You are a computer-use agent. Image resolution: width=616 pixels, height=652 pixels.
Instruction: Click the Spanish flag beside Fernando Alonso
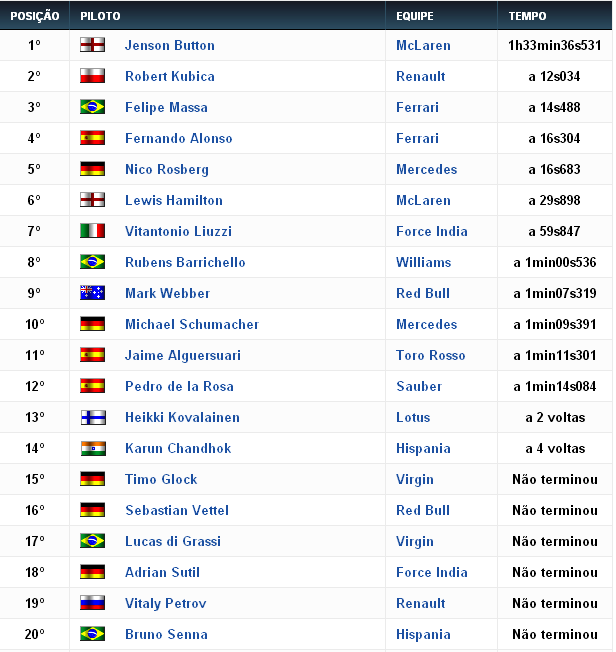click(x=92, y=138)
